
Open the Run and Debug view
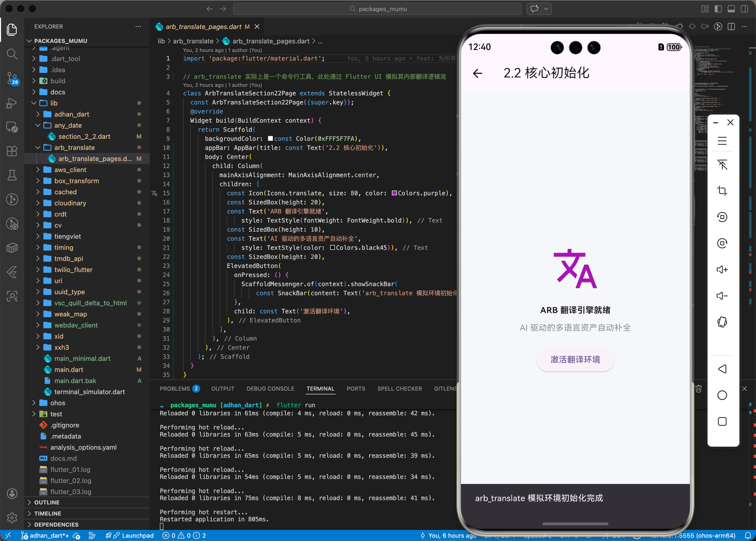(x=12, y=103)
